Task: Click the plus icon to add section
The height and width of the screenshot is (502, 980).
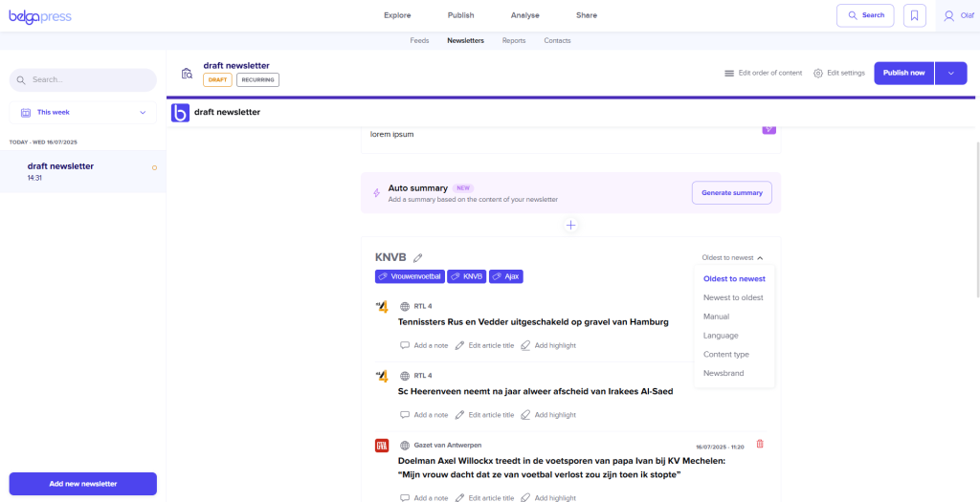Action: [570, 225]
